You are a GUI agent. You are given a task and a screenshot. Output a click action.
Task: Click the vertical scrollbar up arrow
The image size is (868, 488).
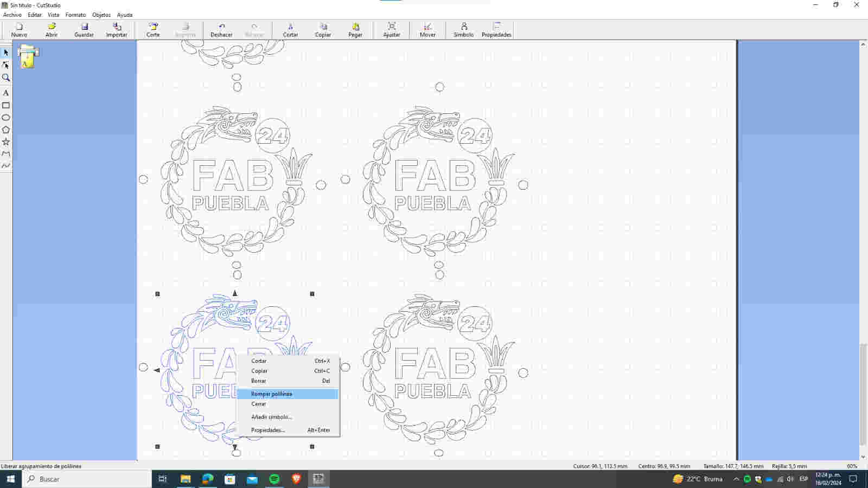click(x=863, y=44)
